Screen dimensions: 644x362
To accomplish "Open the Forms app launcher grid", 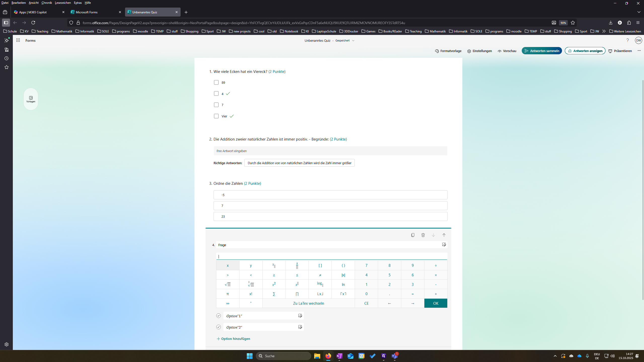I will pos(18,40).
